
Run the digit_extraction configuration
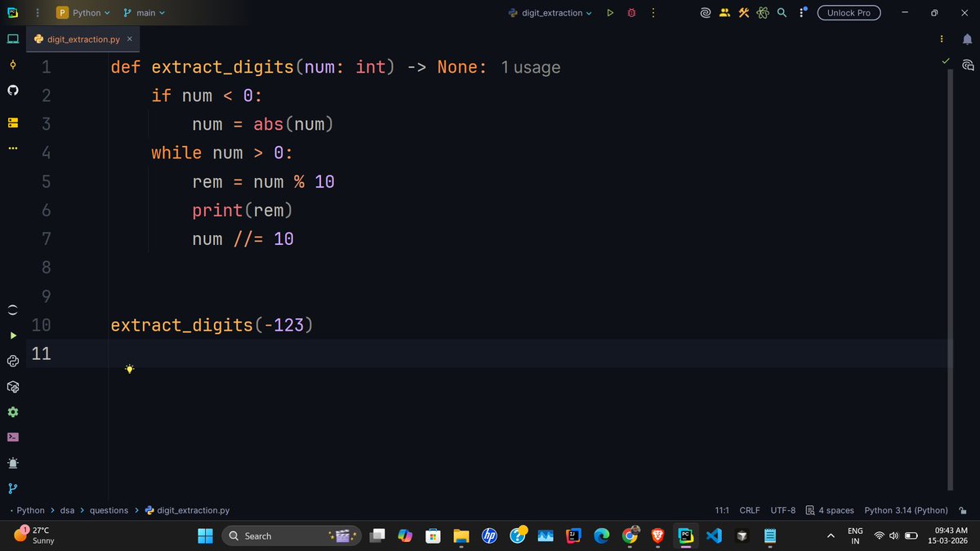(x=609, y=13)
